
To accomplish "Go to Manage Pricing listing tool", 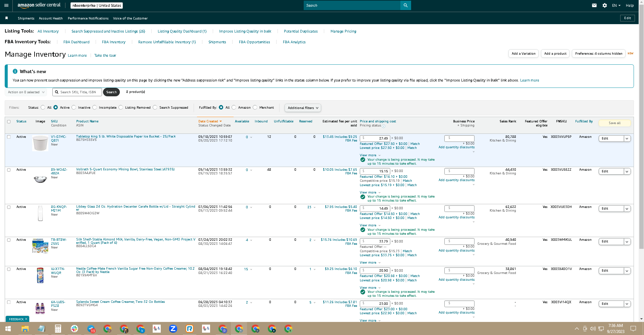I will (343, 31).
